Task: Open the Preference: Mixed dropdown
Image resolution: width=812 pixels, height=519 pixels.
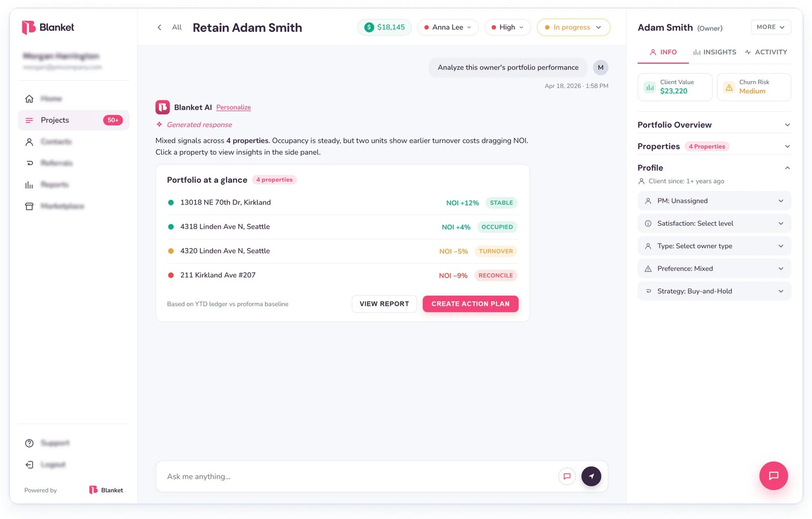Action: point(714,269)
